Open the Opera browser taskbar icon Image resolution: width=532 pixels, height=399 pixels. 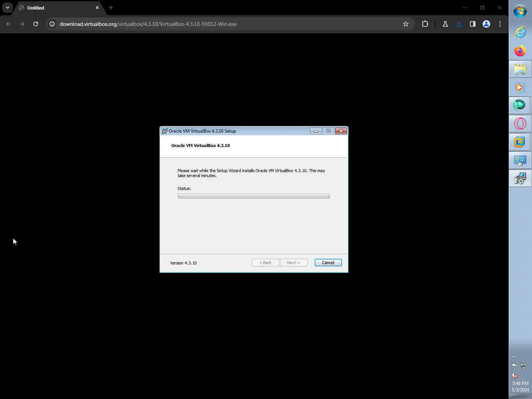coord(520,123)
